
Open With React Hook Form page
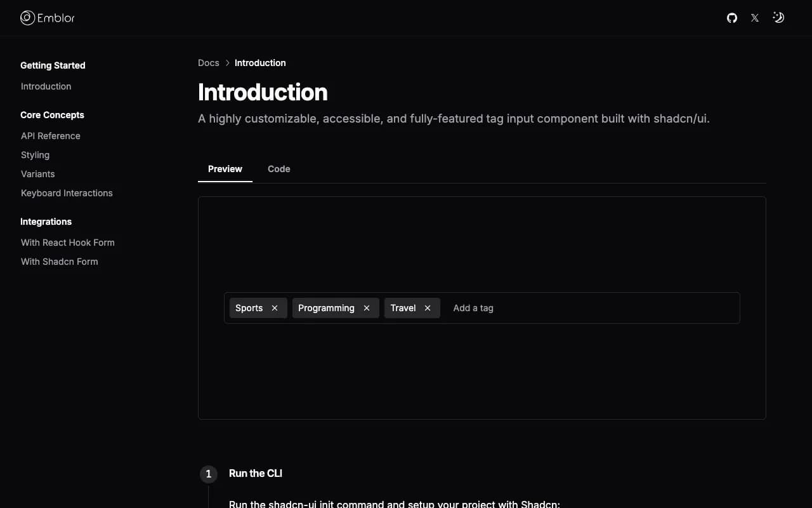(68, 243)
